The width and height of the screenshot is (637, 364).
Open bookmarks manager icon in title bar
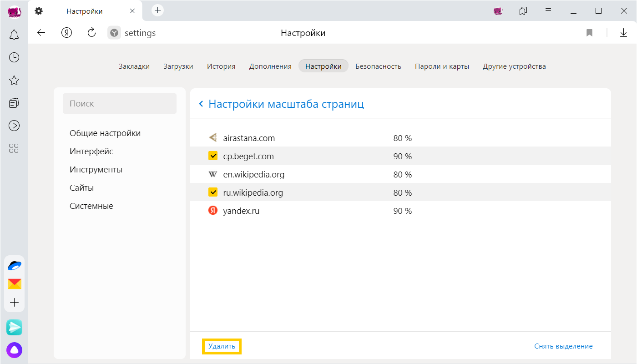coord(523,11)
